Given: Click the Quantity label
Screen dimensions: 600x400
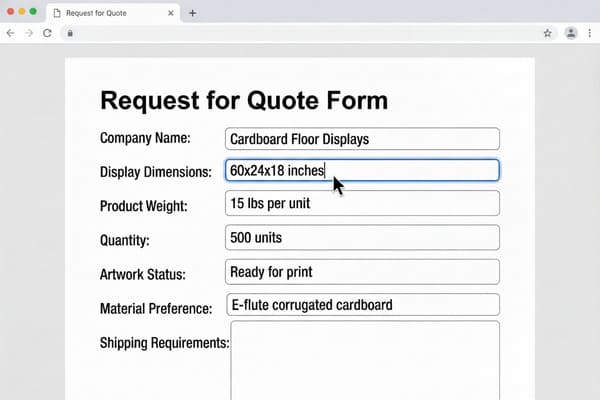Looking at the screenshot, I should 125,240.
